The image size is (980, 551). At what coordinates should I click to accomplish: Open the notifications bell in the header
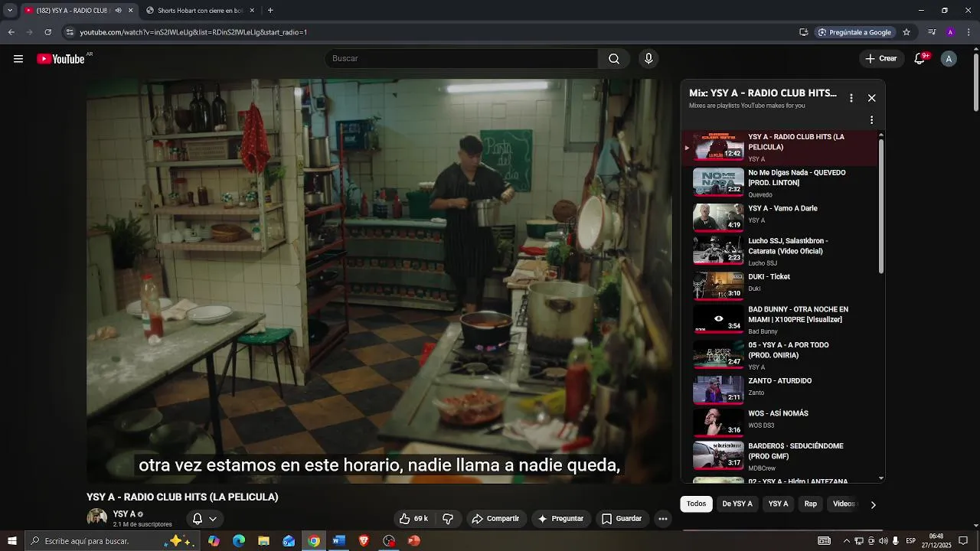(x=920, y=59)
